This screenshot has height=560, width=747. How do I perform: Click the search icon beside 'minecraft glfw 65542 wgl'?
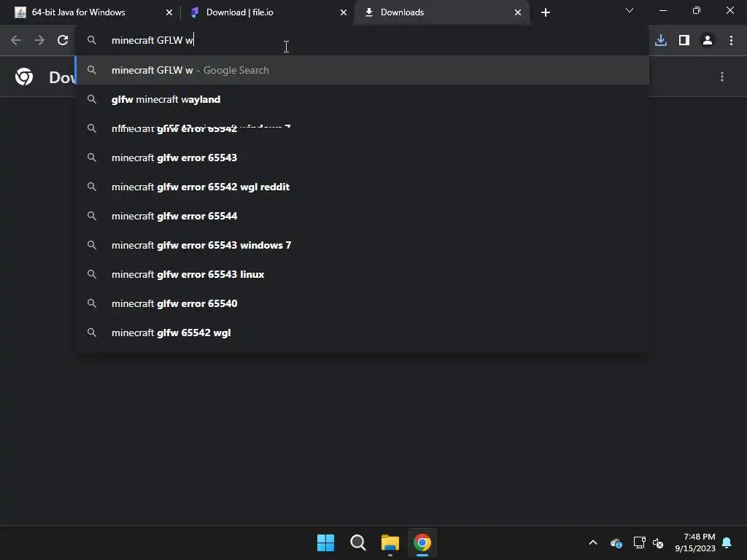coord(91,332)
